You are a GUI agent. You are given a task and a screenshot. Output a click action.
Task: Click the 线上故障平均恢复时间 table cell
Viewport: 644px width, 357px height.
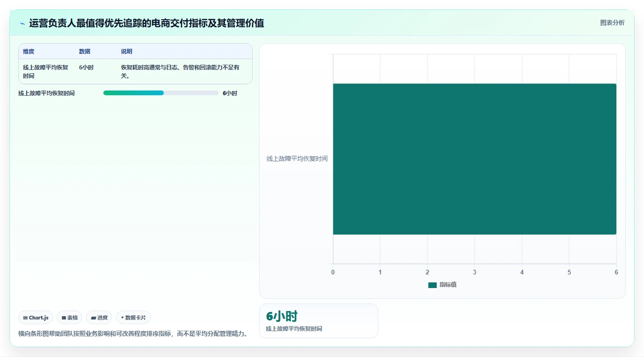point(46,71)
